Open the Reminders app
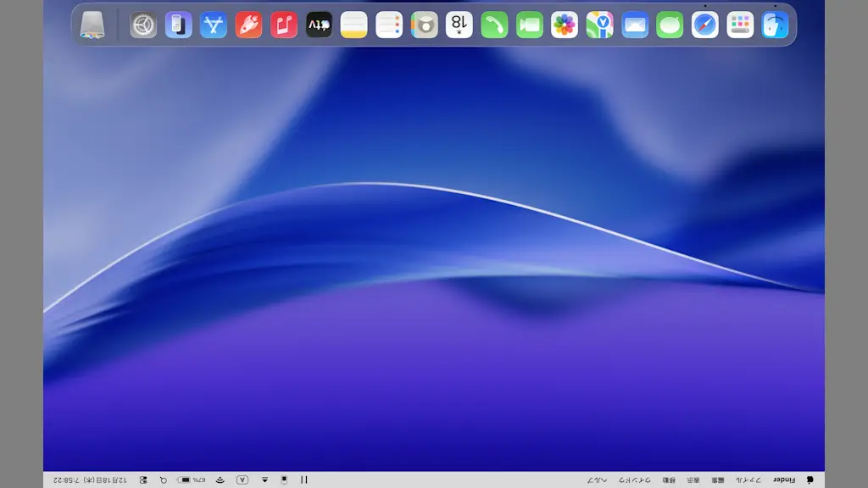The height and width of the screenshot is (488, 868). [388, 25]
